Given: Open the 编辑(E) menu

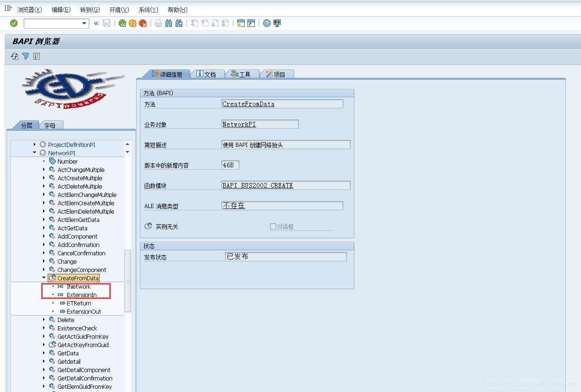Looking at the screenshot, I should coord(61,10).
